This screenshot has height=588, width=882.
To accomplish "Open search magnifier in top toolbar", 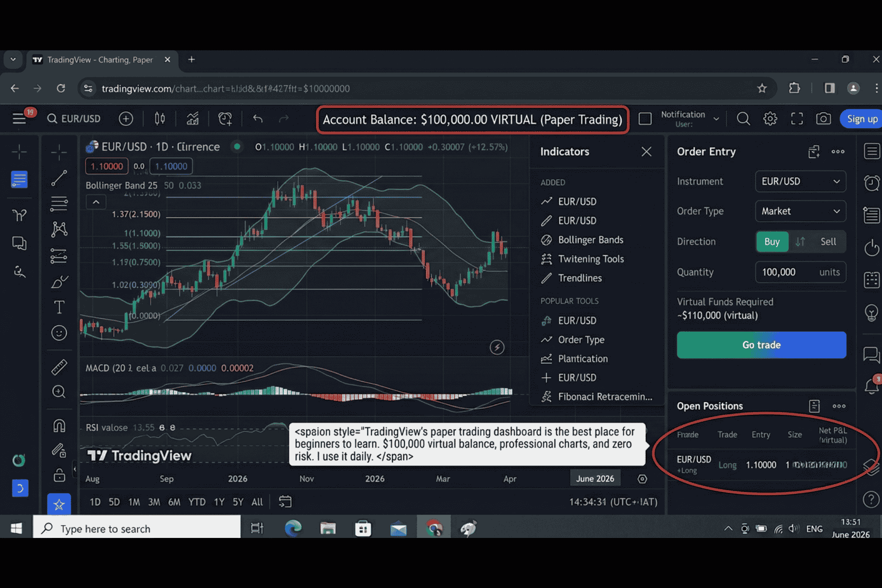I will click(743, 119).
